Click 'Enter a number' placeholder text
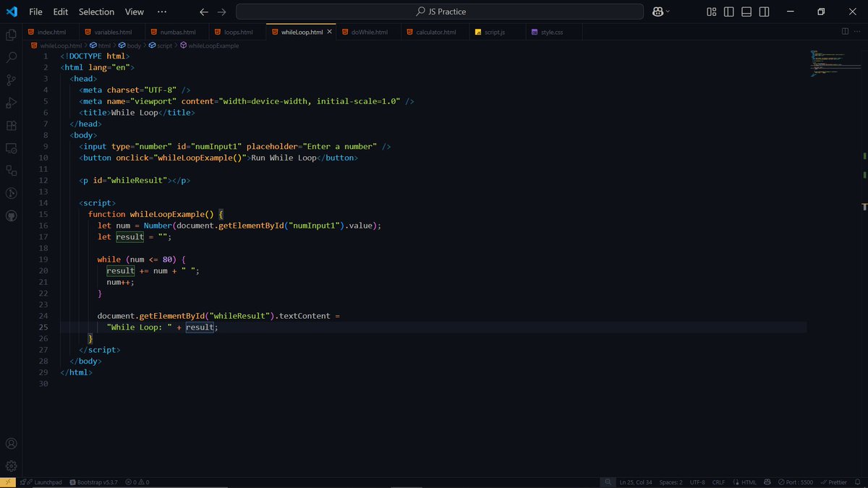Screen dimensions: 868x488 click(340, 147)
